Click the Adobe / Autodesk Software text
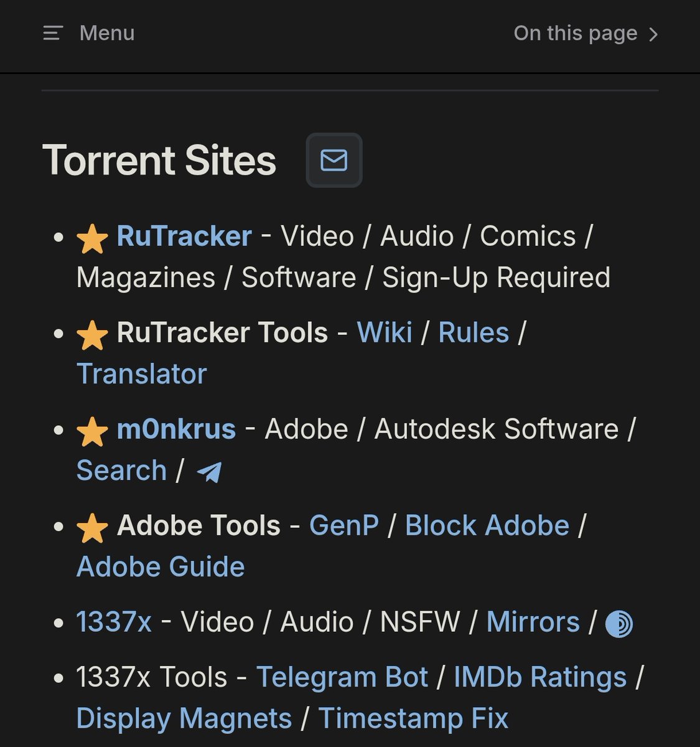This screenshot has height=747, width=700. (x=442, y=429)
